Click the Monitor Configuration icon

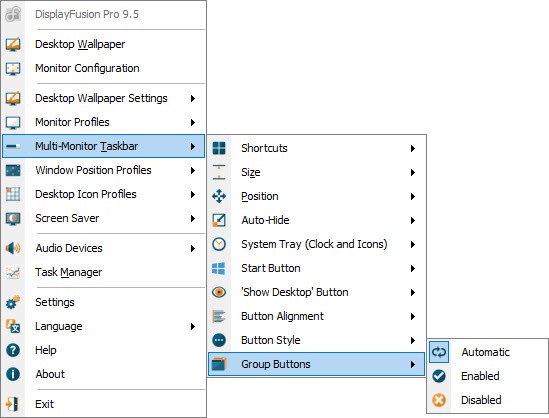(13, 68)
